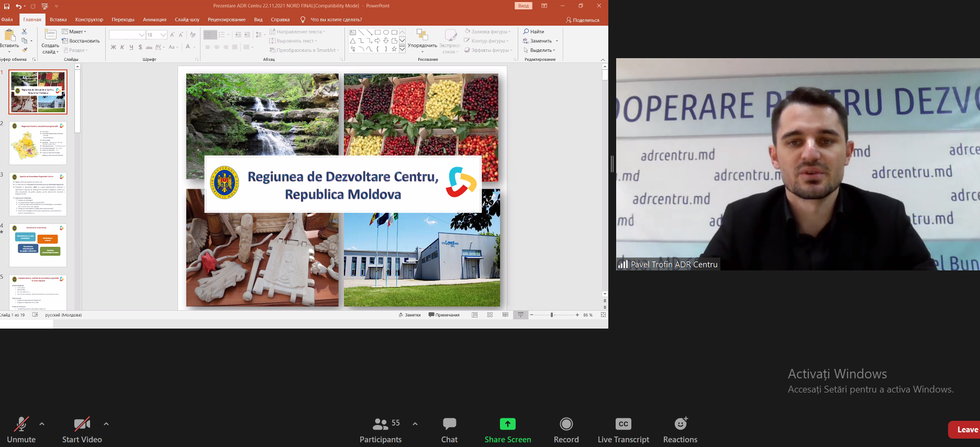The width and height of the screenshot is (980, 447).
Task: Fit slide to current window icon
Action: (x=603, y=315)
